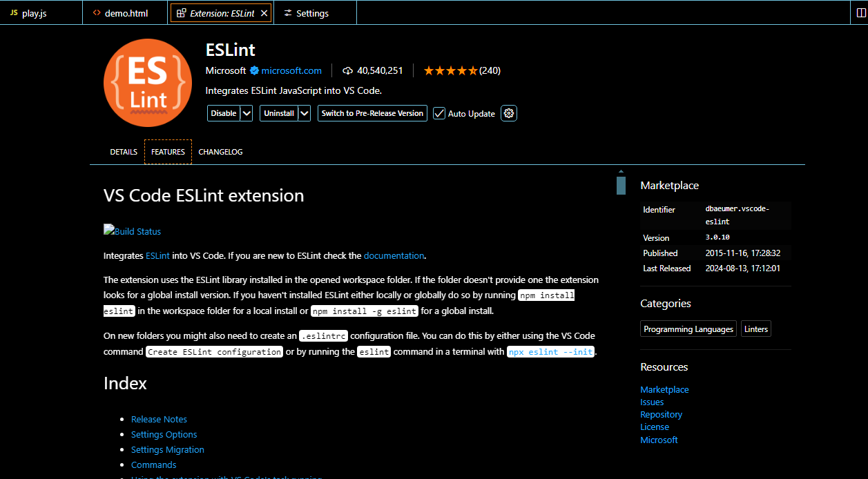Click the Repository link under Resources
Screen dimensions: 868x479
661,414
